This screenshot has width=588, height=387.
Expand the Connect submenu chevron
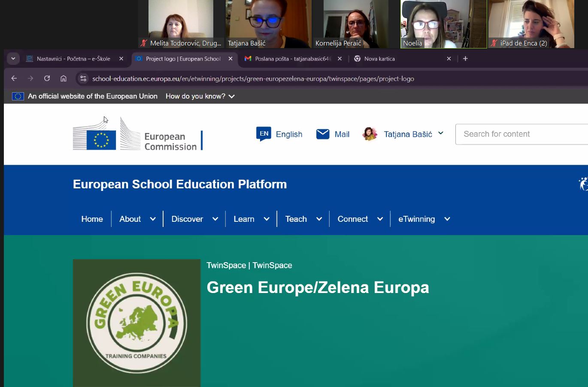[x=380, y=219]
